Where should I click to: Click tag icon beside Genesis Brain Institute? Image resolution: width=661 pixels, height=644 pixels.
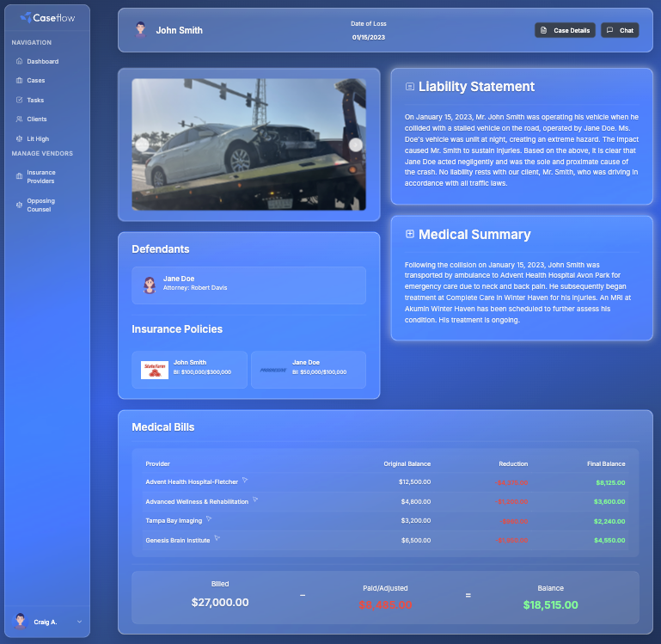pos(217,538)
